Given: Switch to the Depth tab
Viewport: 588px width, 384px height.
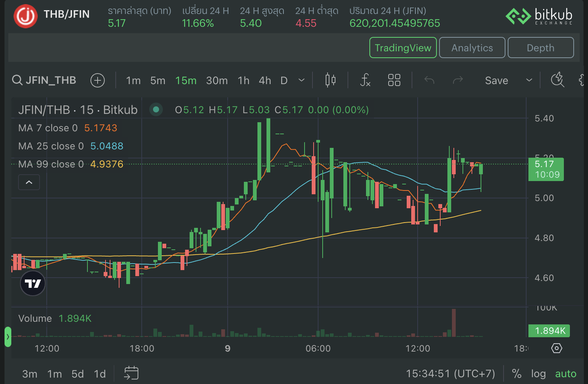Looking at the screenshot, I should coord(541,48).
